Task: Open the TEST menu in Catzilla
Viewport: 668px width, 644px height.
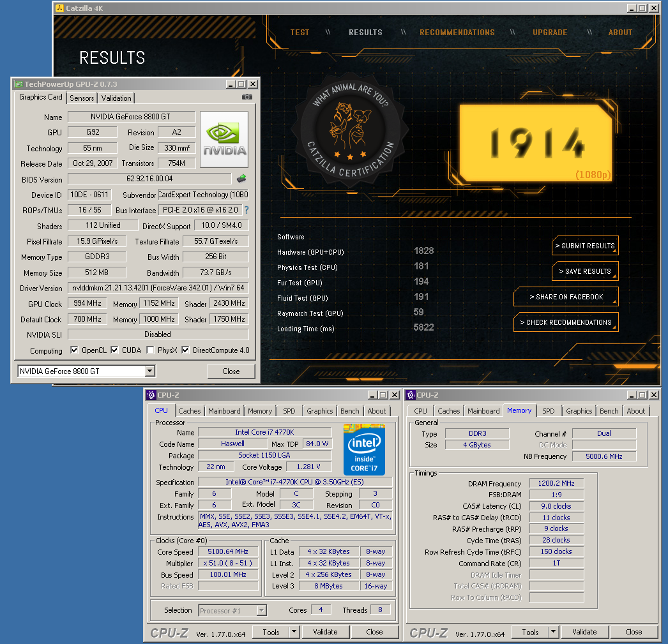Action: pyautogui.click(x=300, y=33)
